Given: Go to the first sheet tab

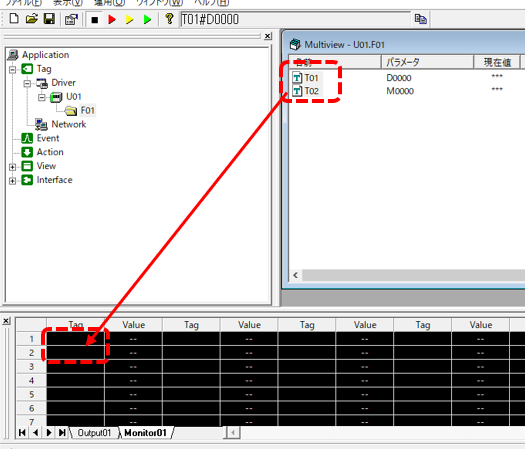Looking at the screenshot, I should pyautogui.click(x=22, y=433).
